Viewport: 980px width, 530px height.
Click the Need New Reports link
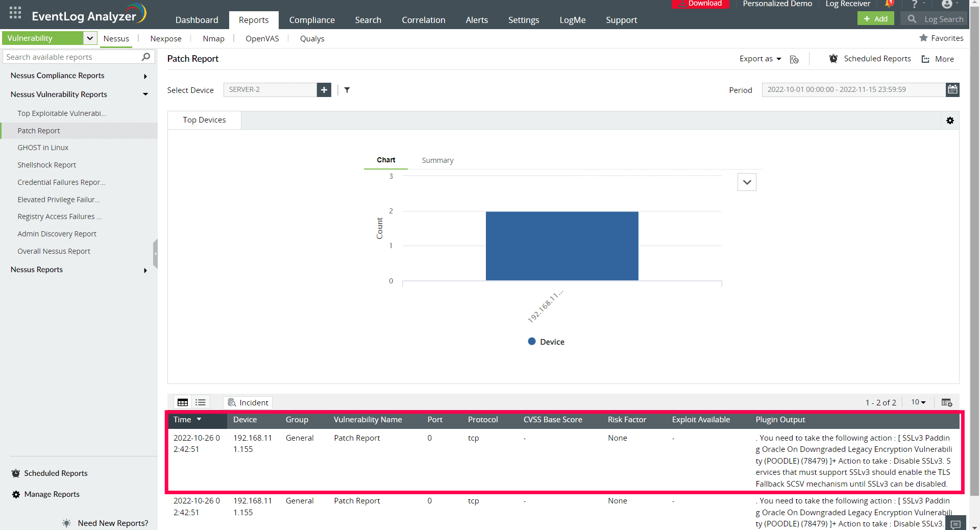click(113, 523)
